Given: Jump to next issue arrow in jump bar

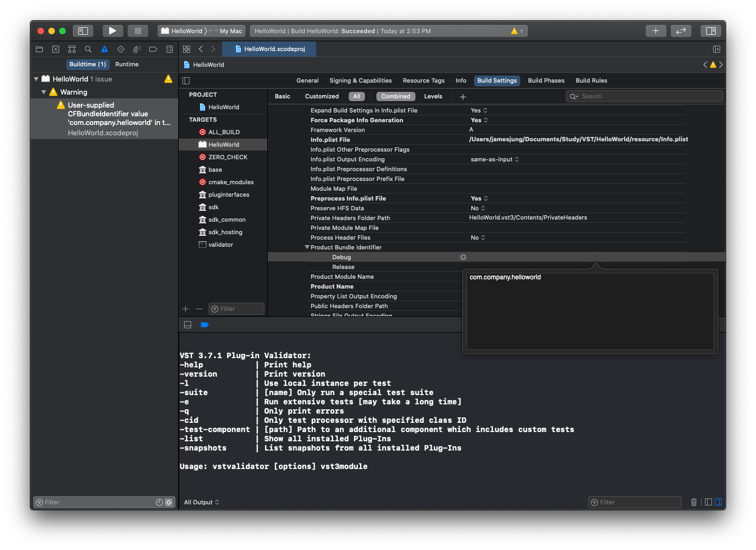Looking at the screenshot, I should click(x=721, y=65).
